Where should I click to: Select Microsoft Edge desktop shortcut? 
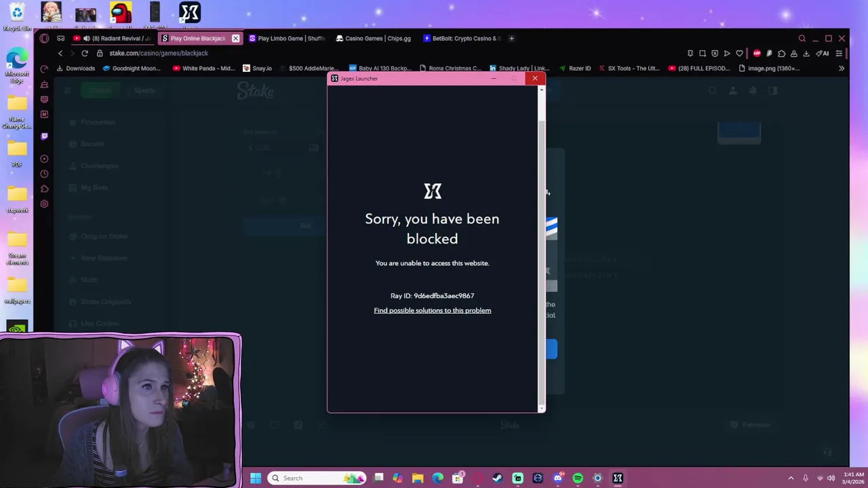[17, 66]
